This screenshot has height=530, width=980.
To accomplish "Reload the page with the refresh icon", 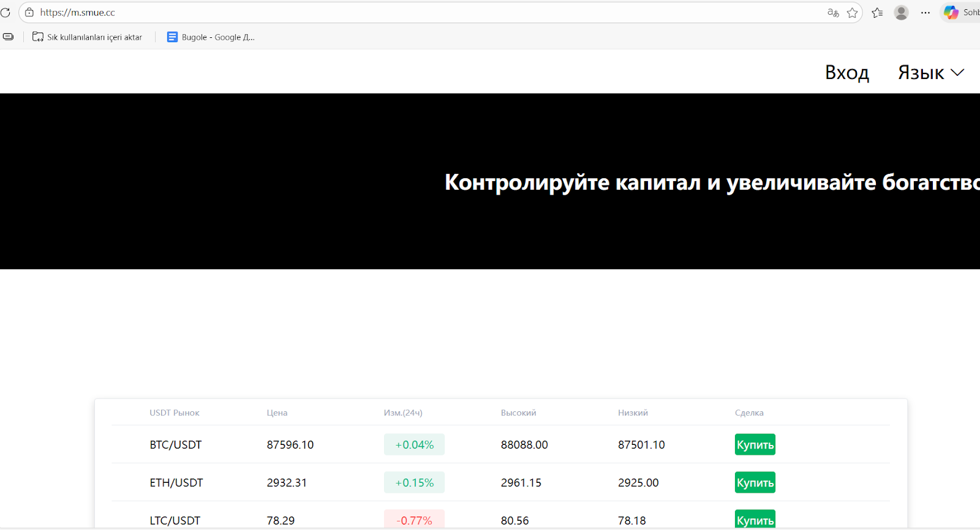I will [x=5, y=12].
